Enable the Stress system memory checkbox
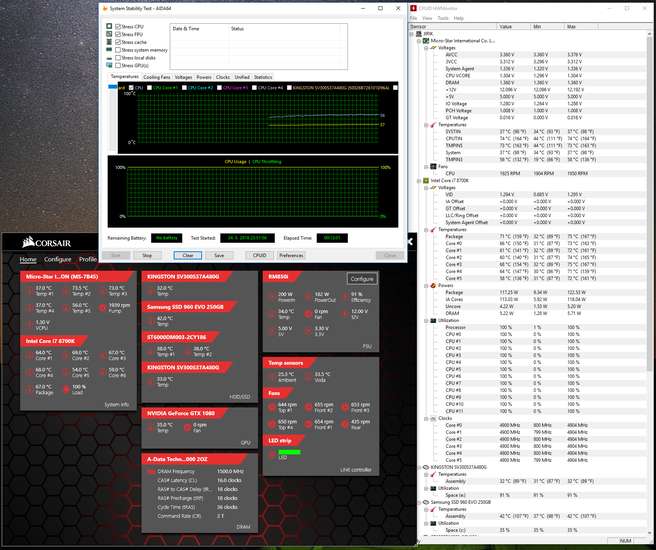The height and width of the screenshot is (550, 656). pyautogui.click(x=118, y=50)
